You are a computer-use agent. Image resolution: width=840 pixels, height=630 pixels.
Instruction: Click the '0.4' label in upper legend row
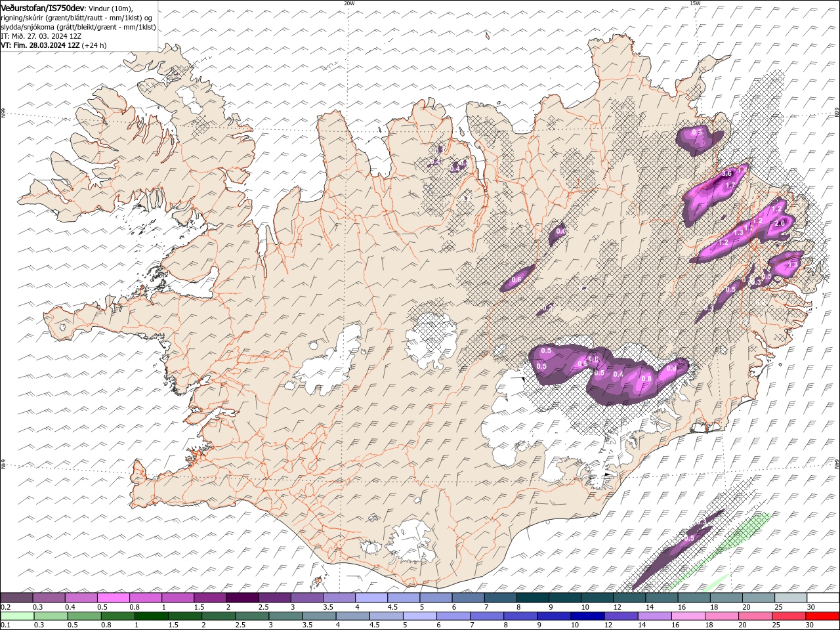click(x=70, y=607)
